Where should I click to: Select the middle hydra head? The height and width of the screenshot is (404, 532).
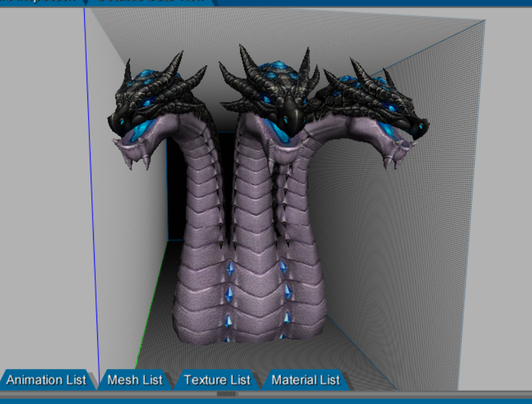[269, 95]
